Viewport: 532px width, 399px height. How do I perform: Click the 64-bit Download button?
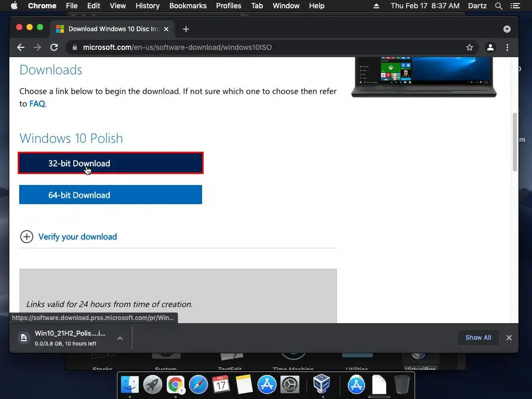(111, 195)
